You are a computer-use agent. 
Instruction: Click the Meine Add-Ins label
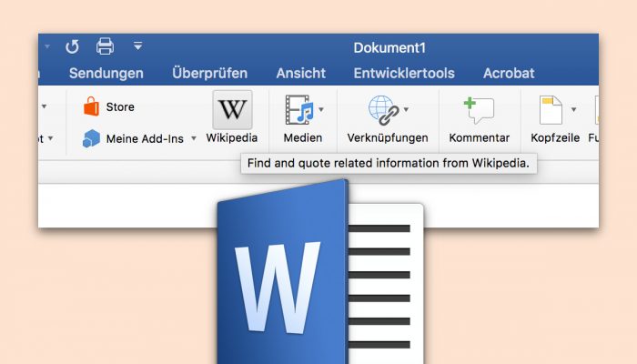(x=145, y=139)
